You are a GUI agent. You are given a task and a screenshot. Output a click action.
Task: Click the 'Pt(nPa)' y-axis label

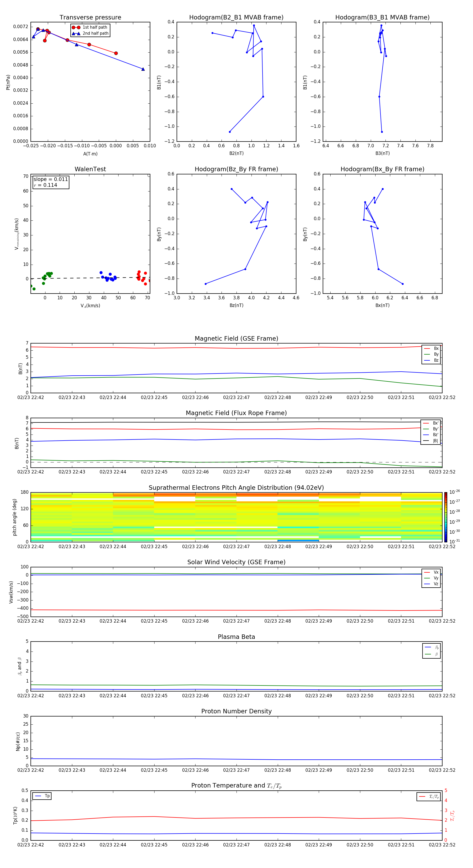(8, 82)
